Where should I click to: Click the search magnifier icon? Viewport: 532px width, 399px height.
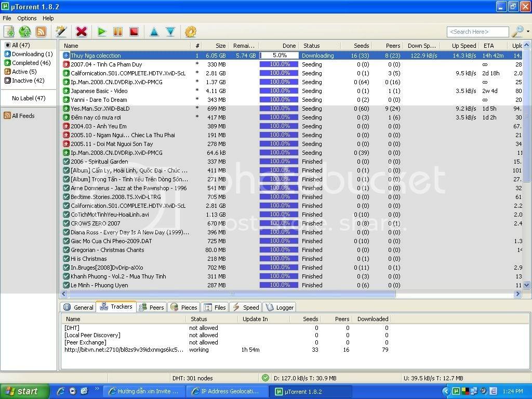click(518, 32)
